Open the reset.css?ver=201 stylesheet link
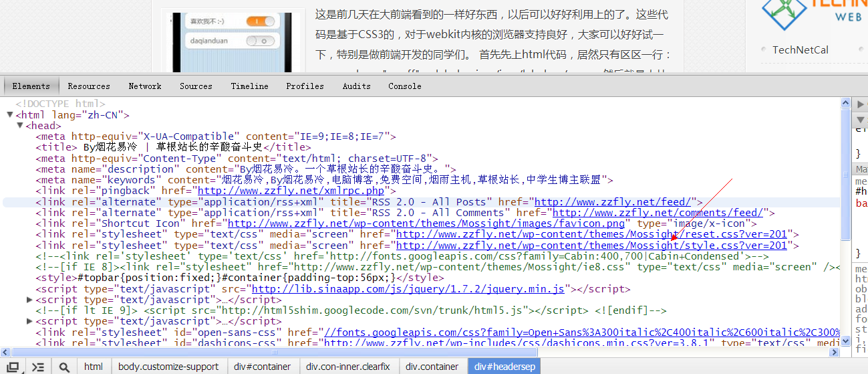The width and height of the screenshot is (868, 374). tap(592, 234)
